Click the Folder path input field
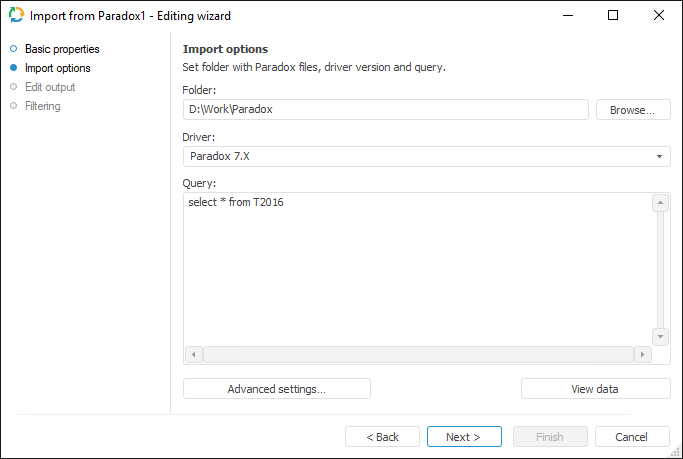Image resolution: width=683 pixels, height=459 pixels. click(x=385, y=110)
